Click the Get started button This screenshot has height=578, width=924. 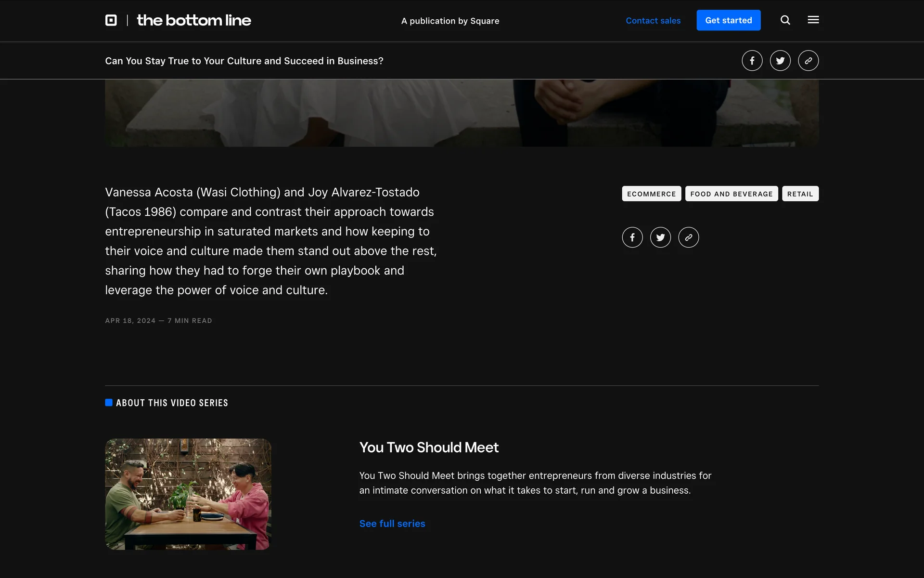pos(729,20)
